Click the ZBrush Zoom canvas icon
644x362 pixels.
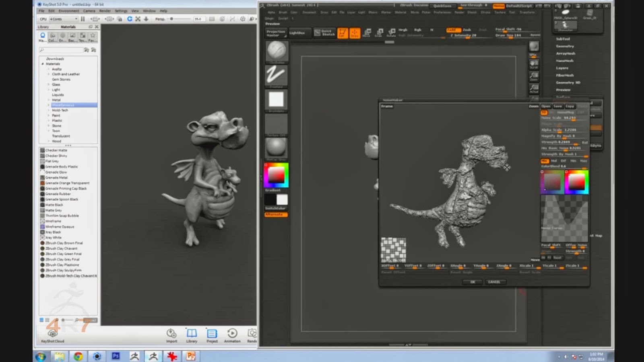point(534,76)
